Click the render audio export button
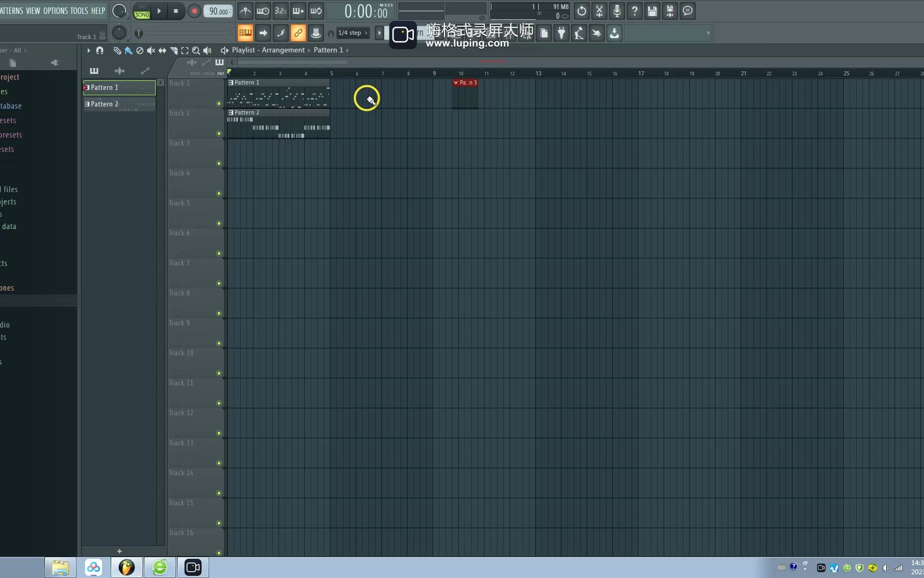Viewport: 924px width, 578px height. 670,11
